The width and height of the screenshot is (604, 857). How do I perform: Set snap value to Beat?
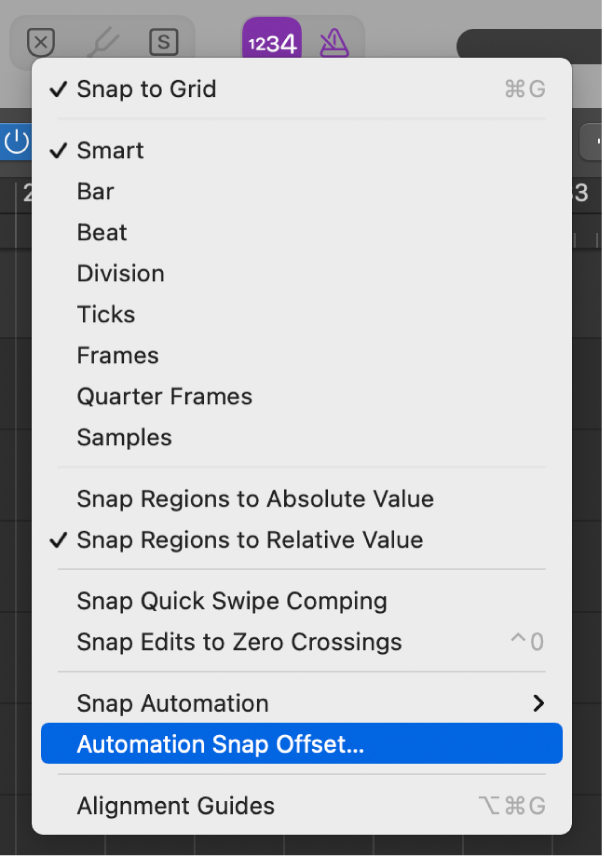coord(102,232)
